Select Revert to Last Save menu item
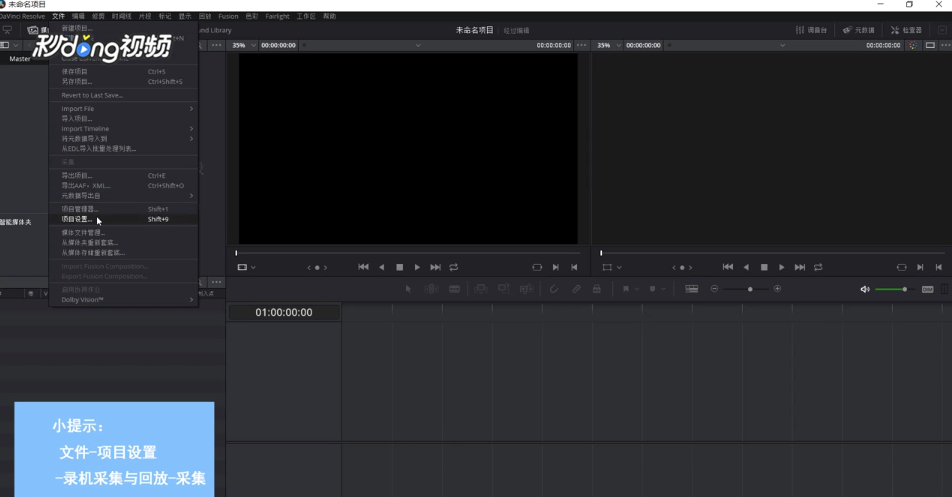Viewport: 952px width, 497px height. coord(123,95)
